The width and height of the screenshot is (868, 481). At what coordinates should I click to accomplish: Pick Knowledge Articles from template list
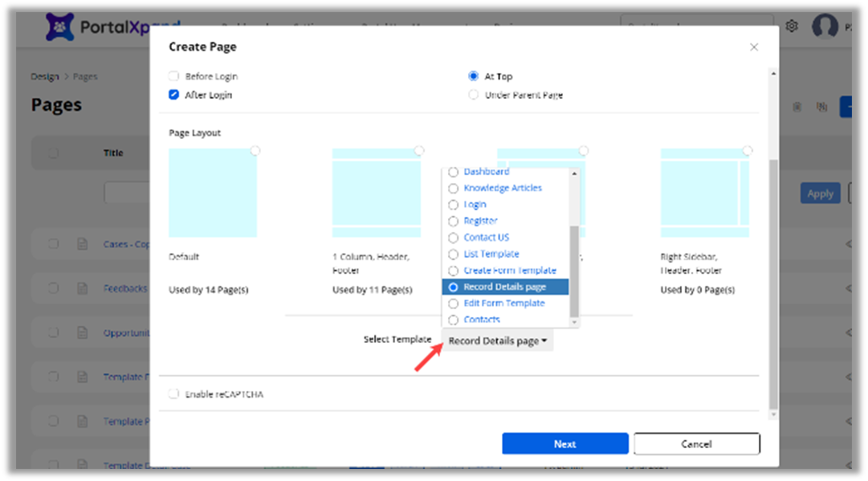click(x=502, y=188)
